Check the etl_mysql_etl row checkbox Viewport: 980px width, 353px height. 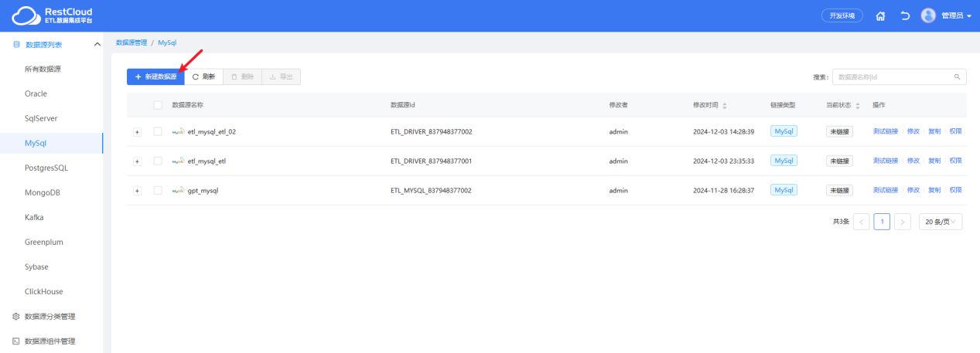pyautogui.click(x=158, y=161)
